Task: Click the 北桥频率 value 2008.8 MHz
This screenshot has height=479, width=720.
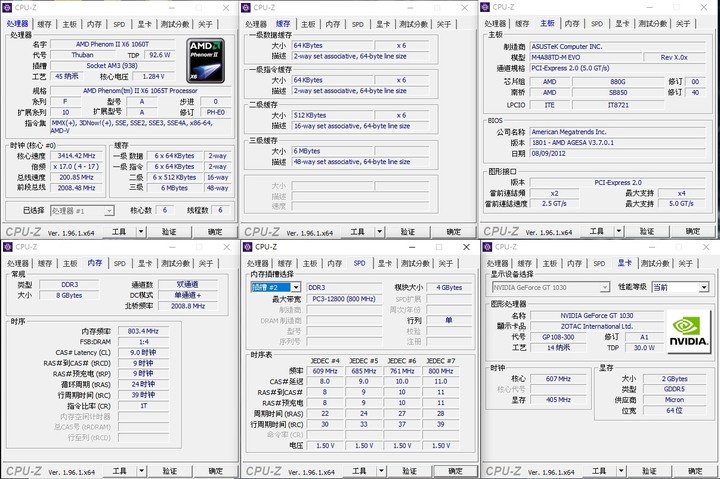Action: pos(188,306)
